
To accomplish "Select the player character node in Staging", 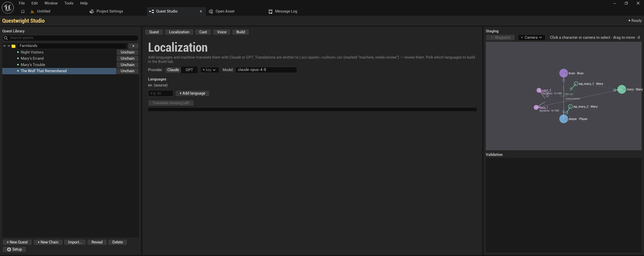I will [563, 119].
